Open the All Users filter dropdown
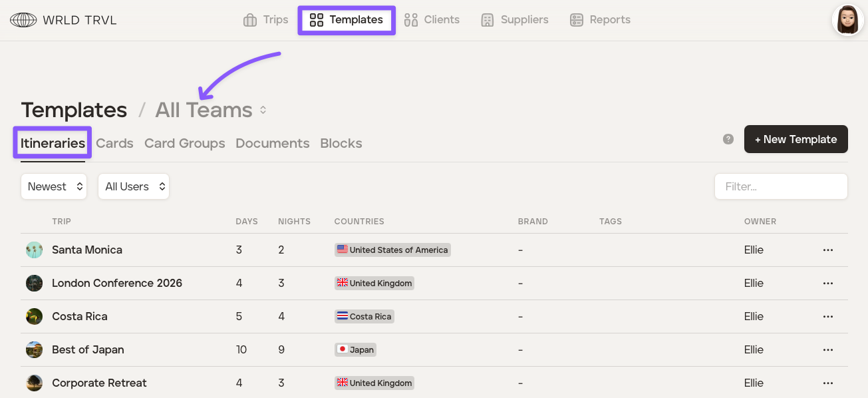 coord(134,186)
